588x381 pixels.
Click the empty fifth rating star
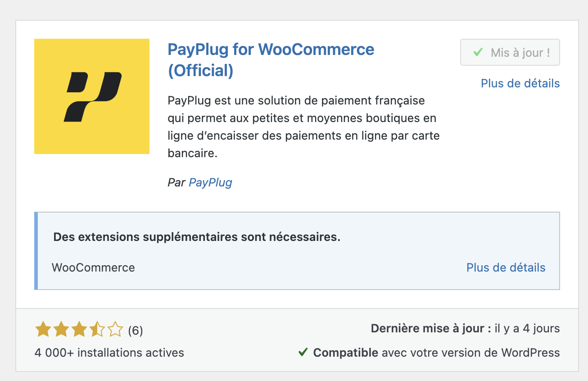click(x=115, y=330)
